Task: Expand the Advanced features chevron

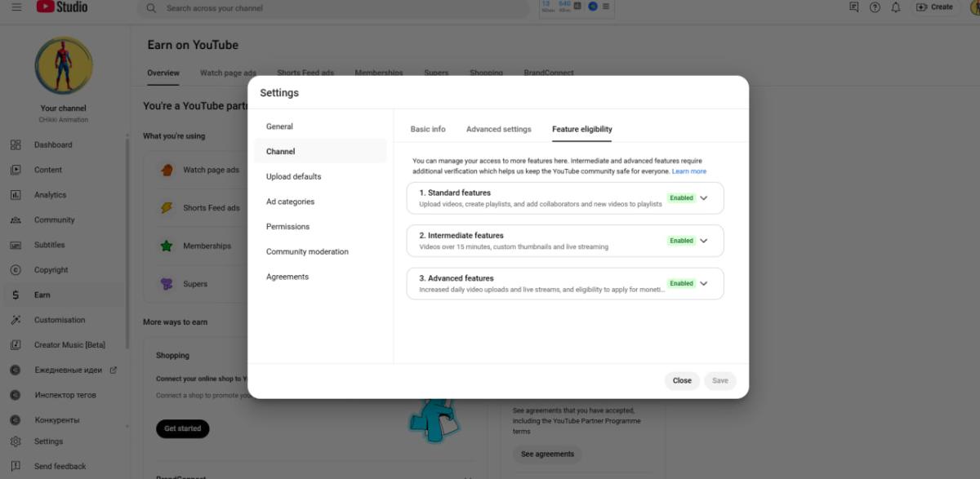Action: click(x=704, y=284)
